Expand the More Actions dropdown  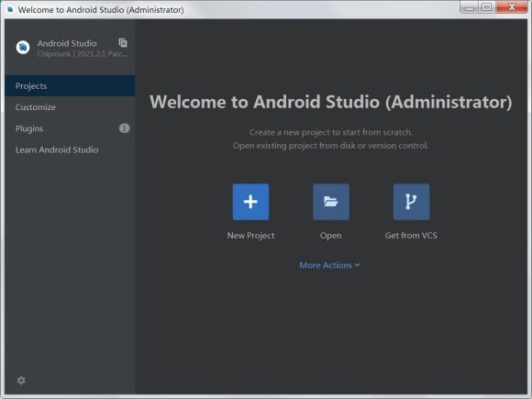click(329, 265)
